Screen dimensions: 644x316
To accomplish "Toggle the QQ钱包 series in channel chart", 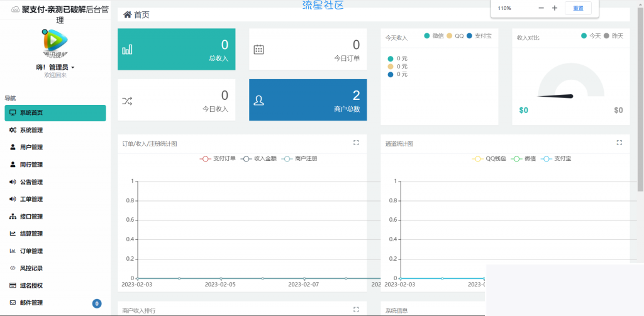I will pos(489,159).
